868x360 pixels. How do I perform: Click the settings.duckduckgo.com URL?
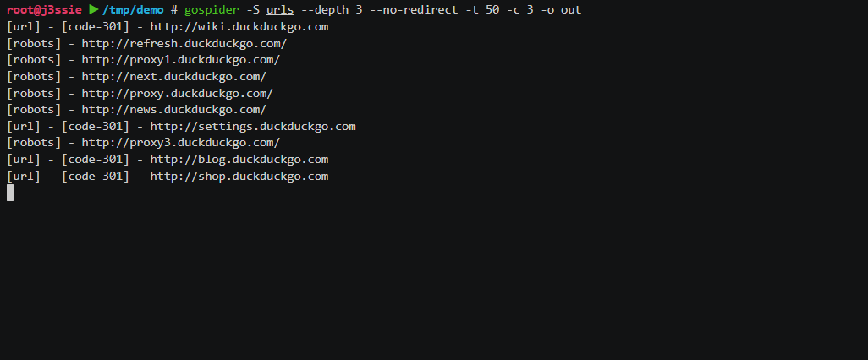point(252,126)
